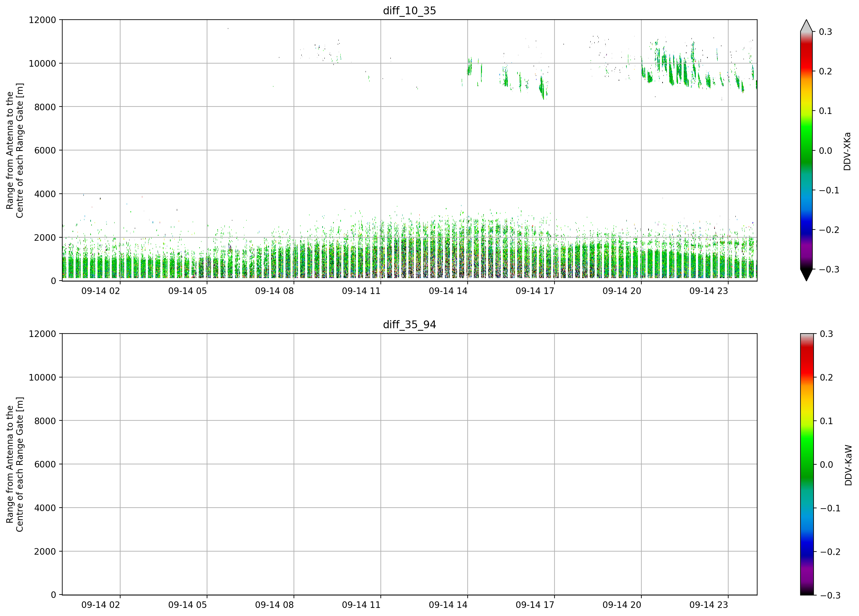Click '09-14 11' x-tick under diff_10_35 plot

point(361,291)
